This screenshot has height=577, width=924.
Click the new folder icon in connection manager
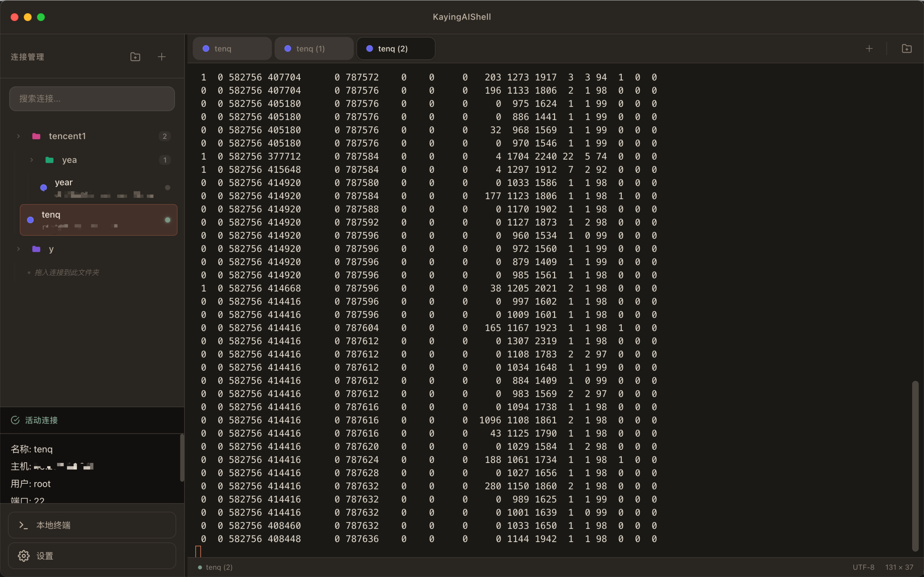[x=135, y=57]
